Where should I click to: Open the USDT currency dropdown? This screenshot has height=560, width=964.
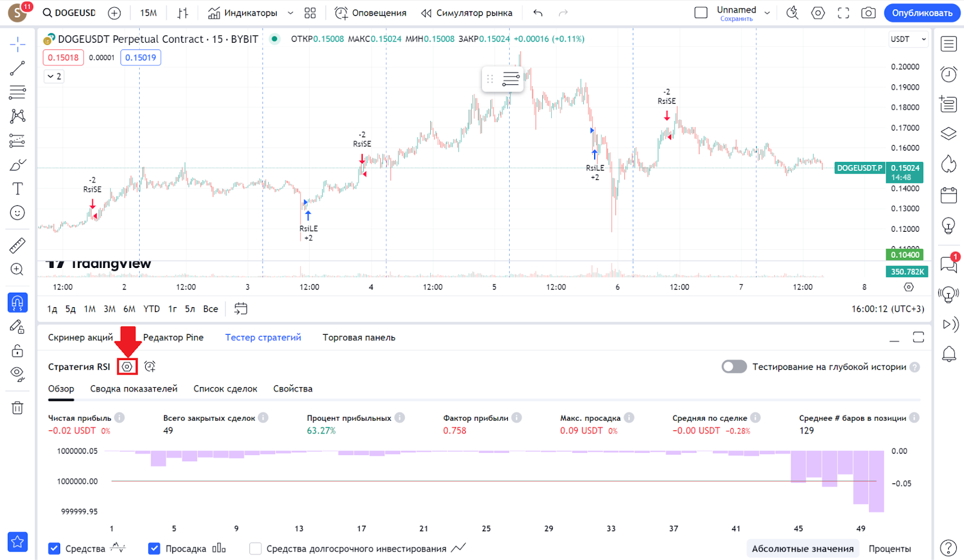pyautogui.click(x=907, y=39)
